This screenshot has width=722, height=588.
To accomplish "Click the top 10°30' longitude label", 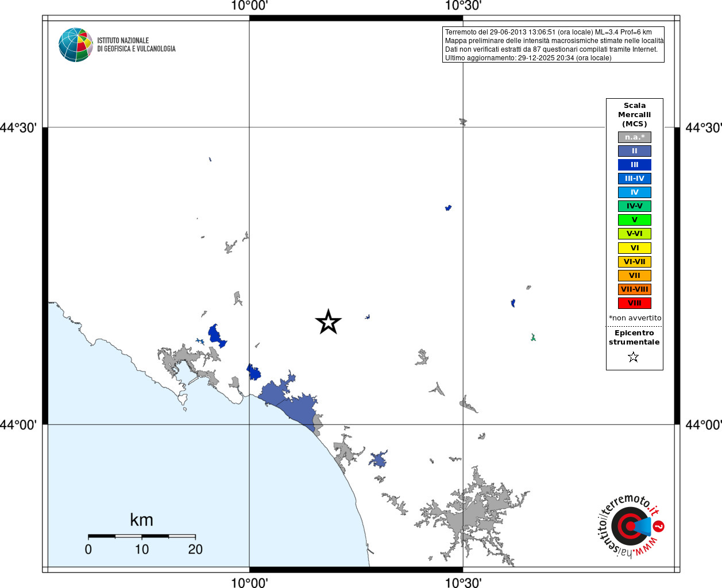I will tap(463, 6).
